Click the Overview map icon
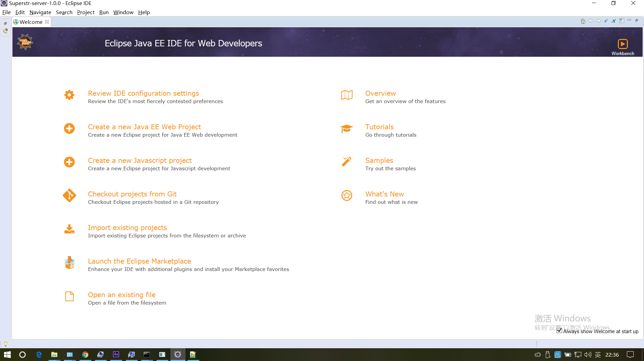644x361 pixels. pos(347,95)
